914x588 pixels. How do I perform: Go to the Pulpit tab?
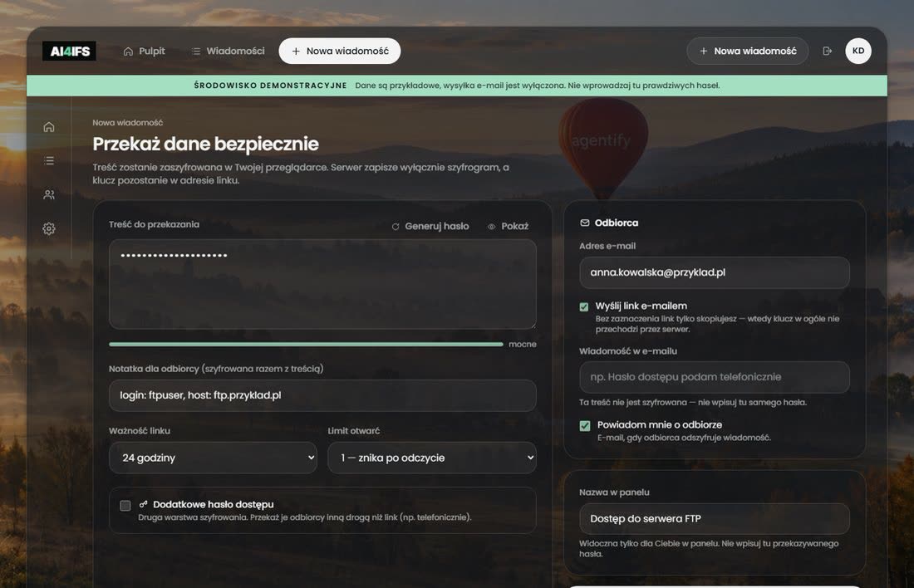(144, 51)
